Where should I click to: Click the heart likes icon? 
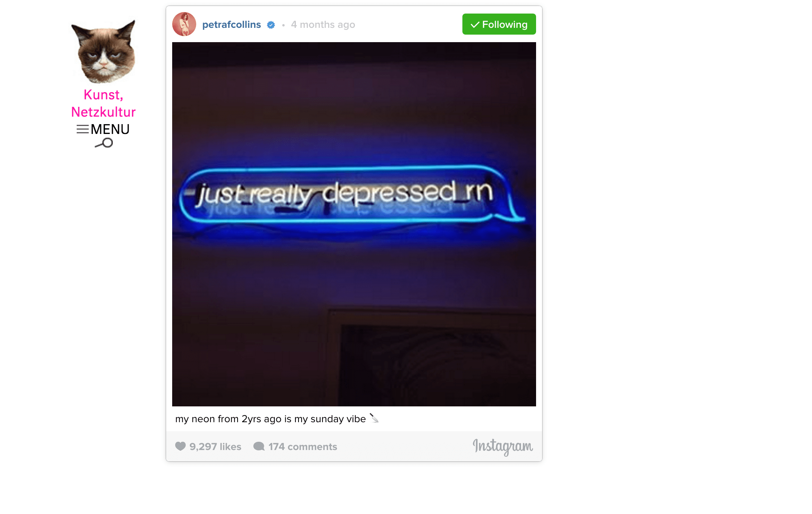tap(180, 446)
